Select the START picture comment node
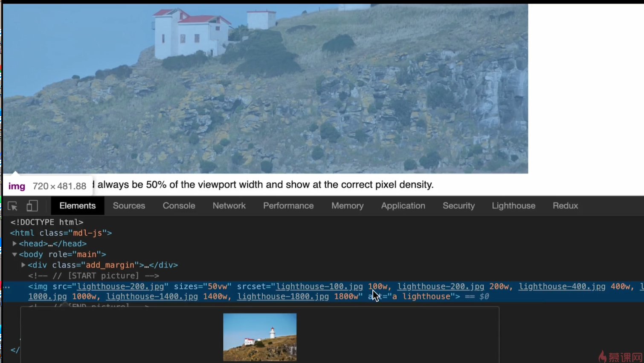Screen dimensions: 644x363 point(93,276)
